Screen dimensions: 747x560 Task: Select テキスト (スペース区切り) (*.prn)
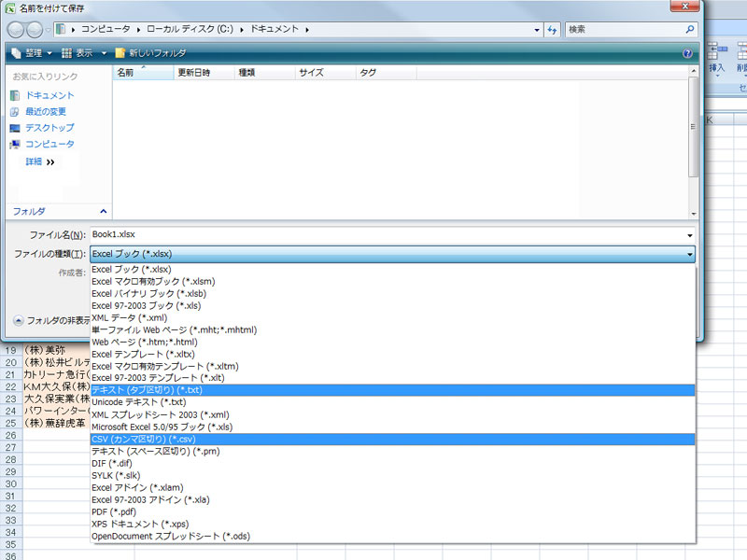pyautogui.click(x=392, y=452)
